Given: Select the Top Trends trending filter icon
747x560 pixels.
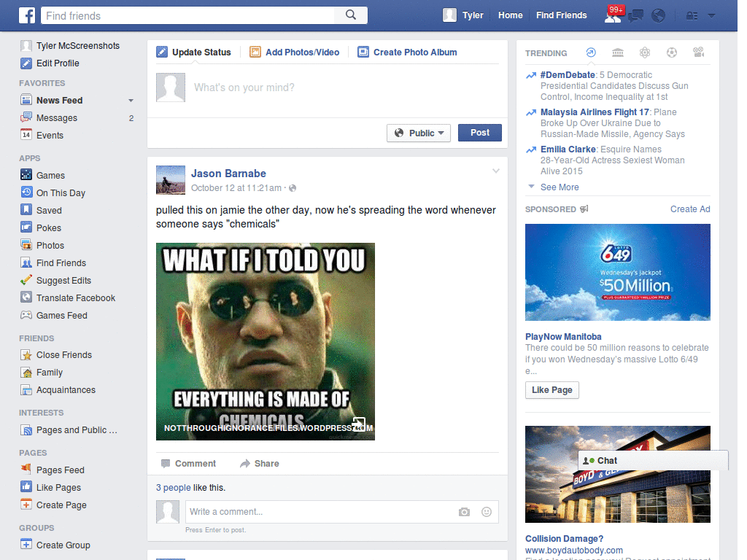Looking at the screenshot, I should tap(591, 52).
